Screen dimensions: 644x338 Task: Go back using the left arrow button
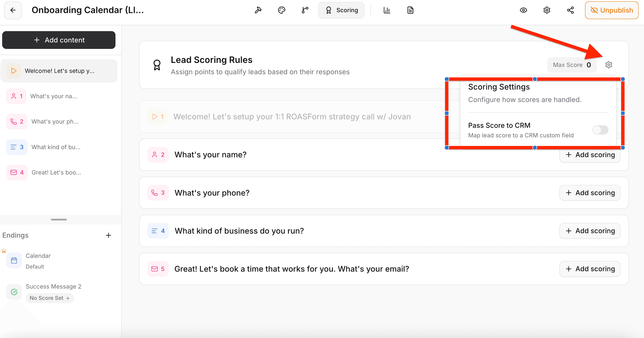point(13,10)
